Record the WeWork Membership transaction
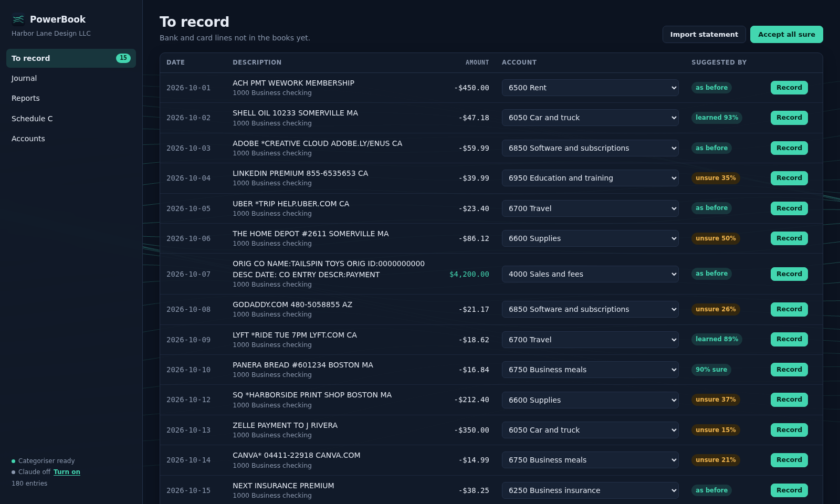840x504 pixels. click(x=789, y=88)
